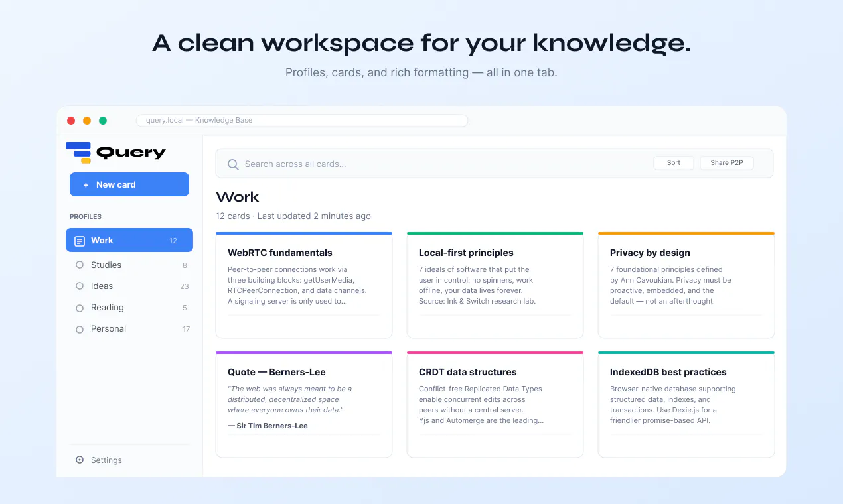Select the Personal profile radio circle

tap(80, 329)
